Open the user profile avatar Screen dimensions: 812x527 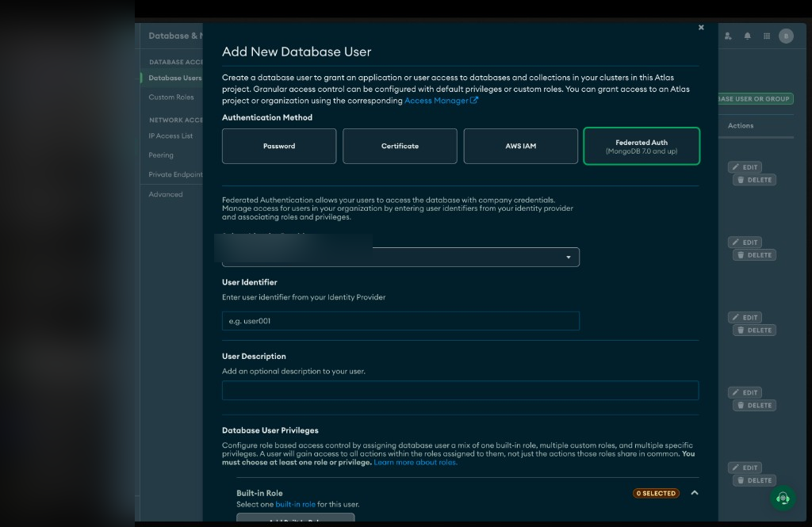(x=786, y=36)
